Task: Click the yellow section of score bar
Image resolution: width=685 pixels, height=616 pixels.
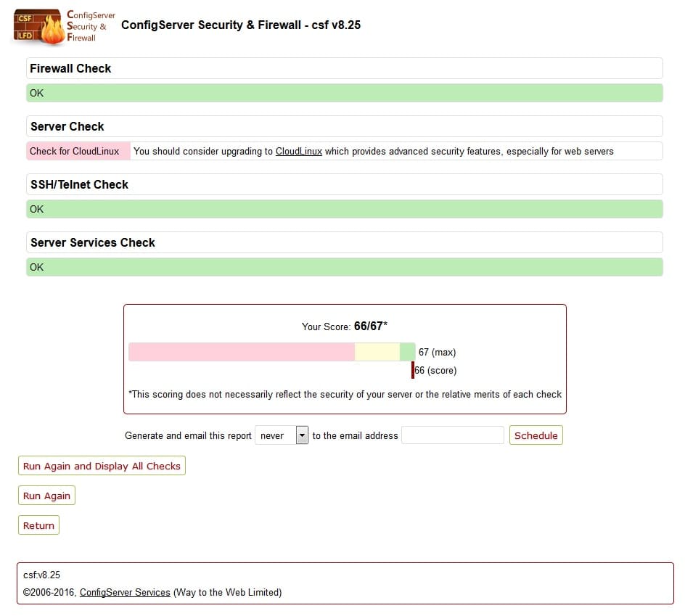Action: click(377, 352)
